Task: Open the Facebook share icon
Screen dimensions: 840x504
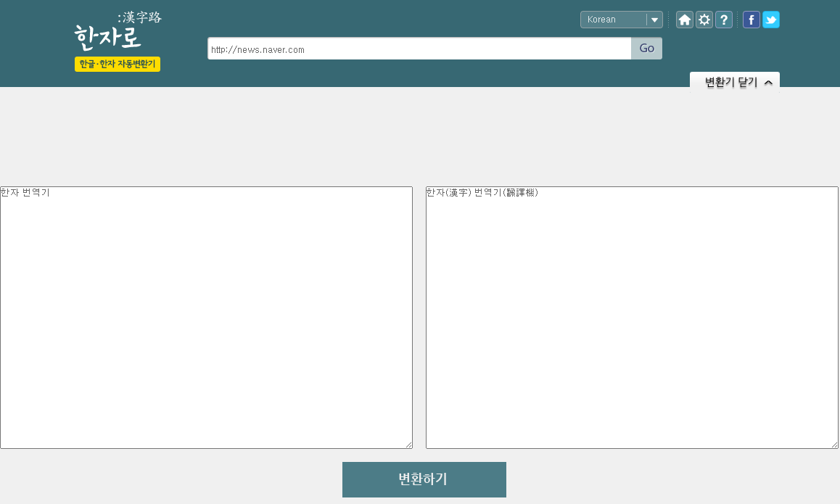Action: [751, 20]
